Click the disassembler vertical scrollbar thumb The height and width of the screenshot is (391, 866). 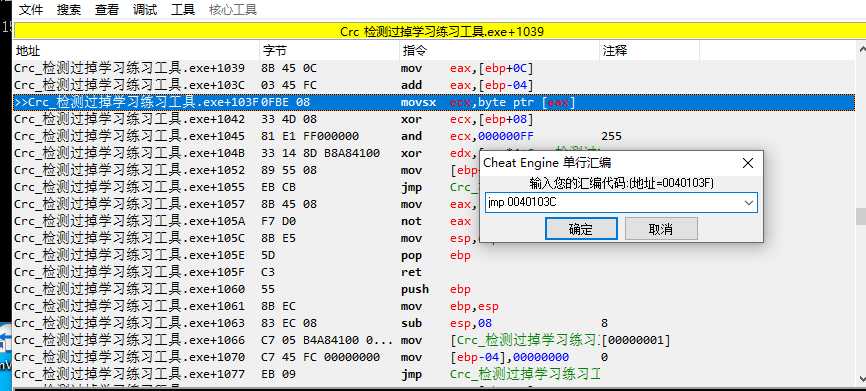click(x=860, y=216)
